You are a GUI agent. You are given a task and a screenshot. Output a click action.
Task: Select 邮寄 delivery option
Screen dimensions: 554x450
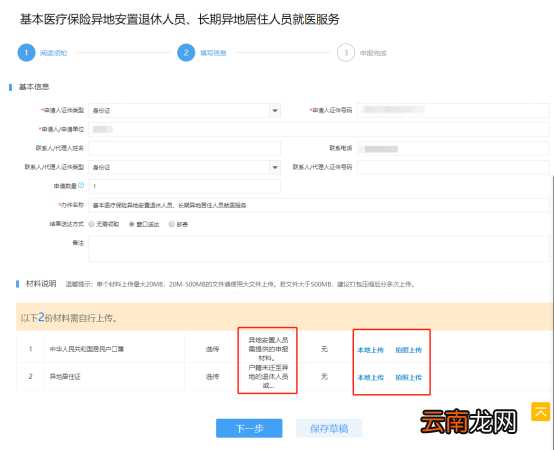pyautogui.click(x=171, y=224)
